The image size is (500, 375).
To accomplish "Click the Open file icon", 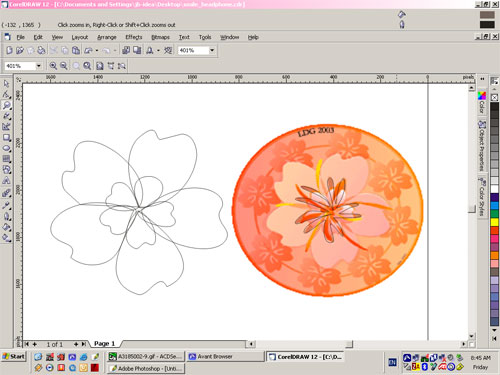I will (20, 50).
